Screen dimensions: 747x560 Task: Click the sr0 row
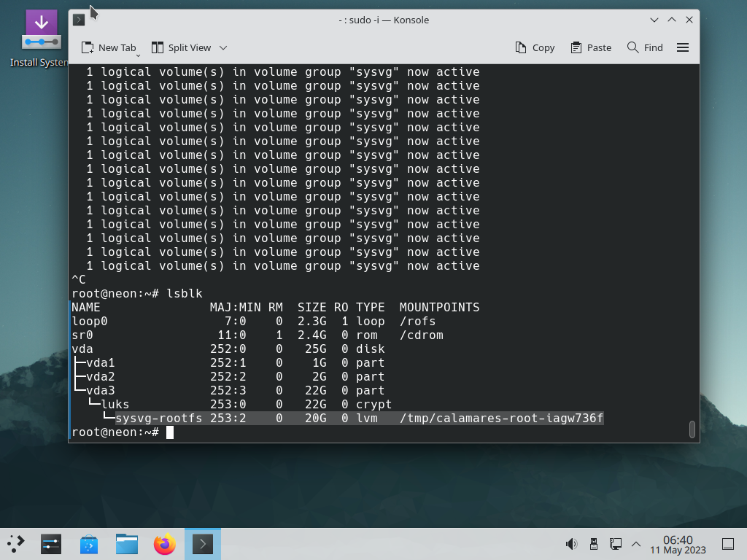(x=258, y=335)
